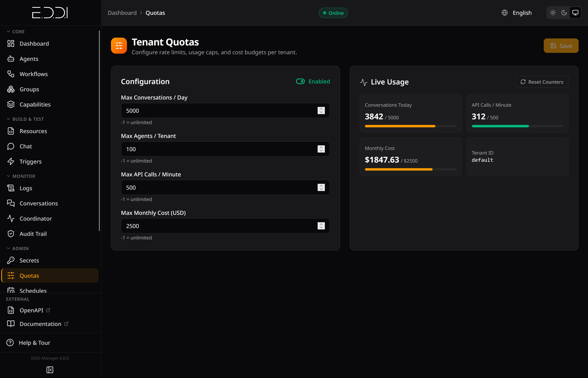
Task: Select the system theme monitor icon
Action: click(575, 13)
